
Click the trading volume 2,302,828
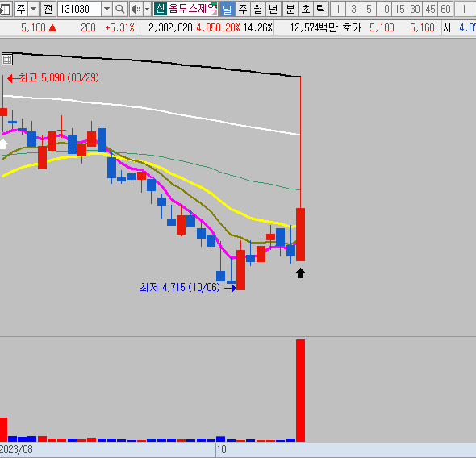170,28
